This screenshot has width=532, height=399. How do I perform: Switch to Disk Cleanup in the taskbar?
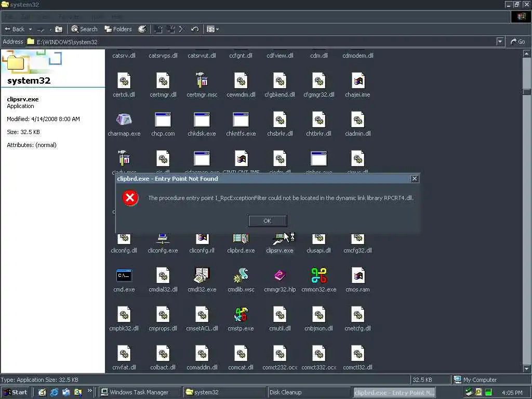click(x=309, y=392)
